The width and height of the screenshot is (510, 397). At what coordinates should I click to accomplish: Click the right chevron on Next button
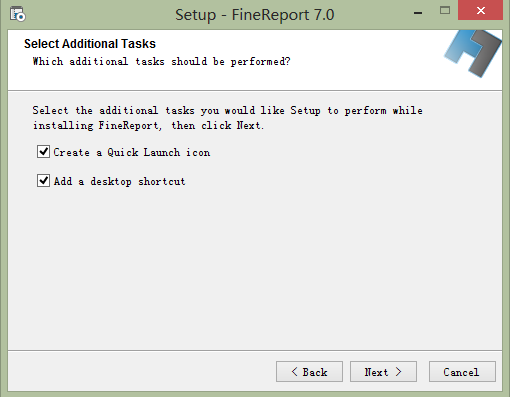[399, 372]
